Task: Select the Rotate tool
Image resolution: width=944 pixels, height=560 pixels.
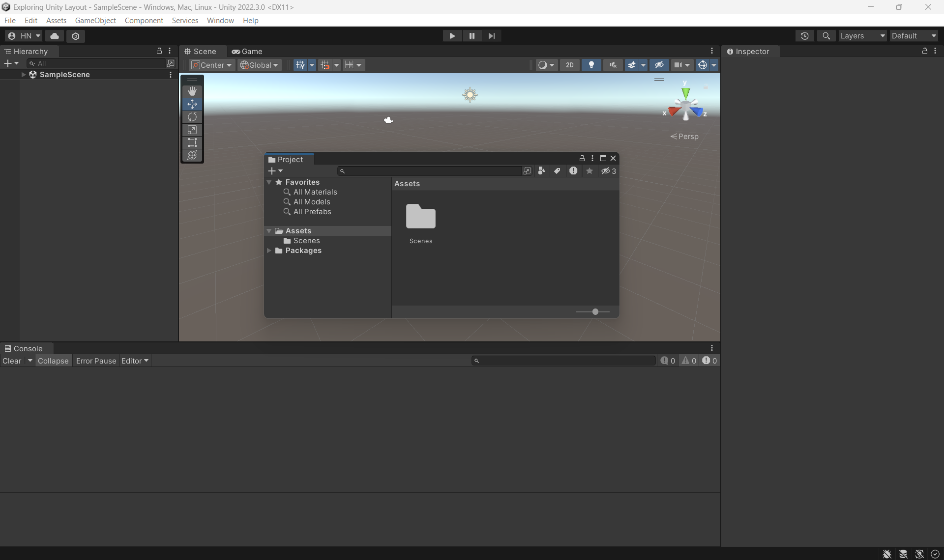Action: 192,117
